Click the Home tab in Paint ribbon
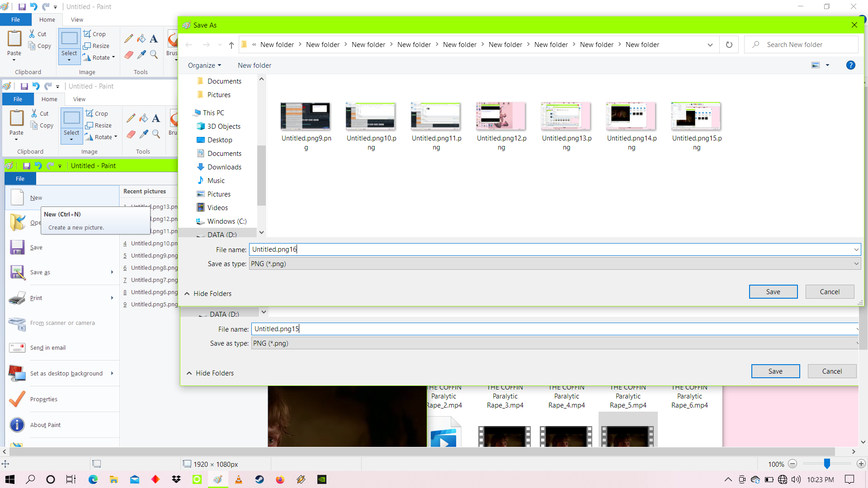 pos(47,20)
